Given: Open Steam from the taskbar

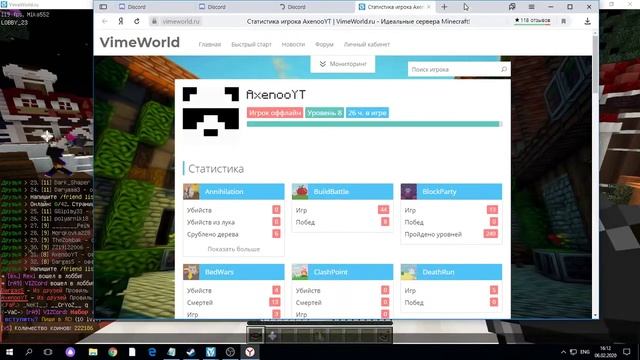Looking at the screenshot, I should pyautogui.click(x=191, y=352).
